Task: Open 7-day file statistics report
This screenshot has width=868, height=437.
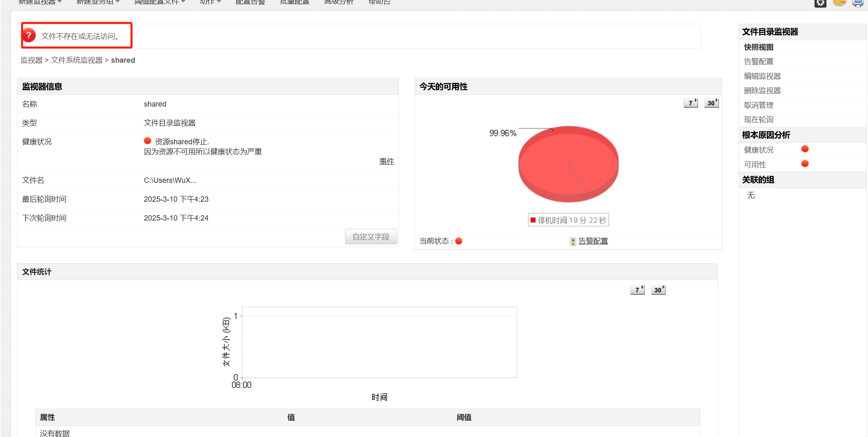Action: 637,290
